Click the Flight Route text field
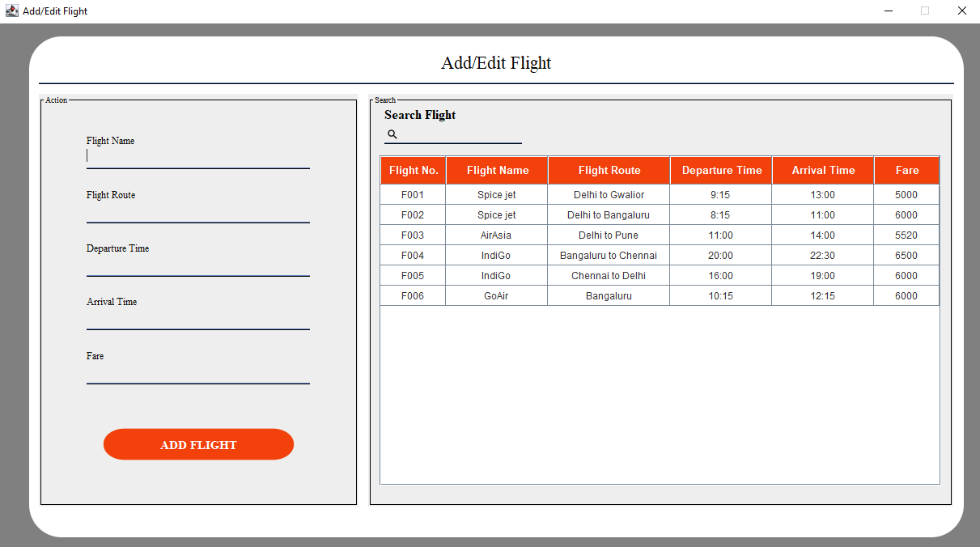This screenshot has height=547, width=980. click(197, 212)
